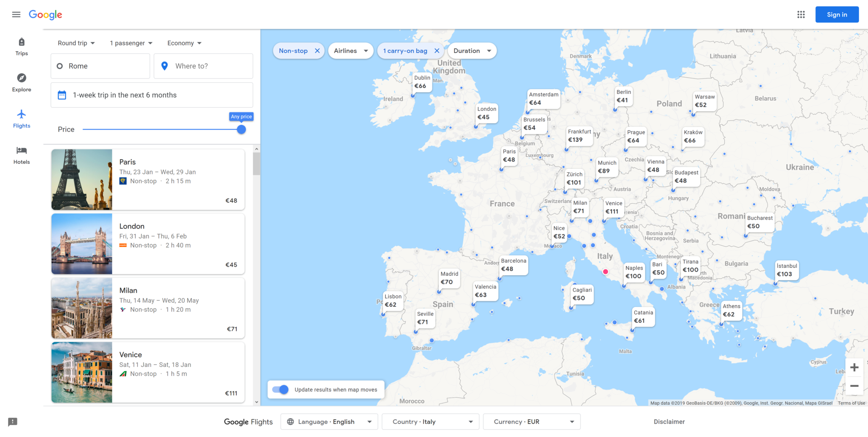Open the hamburger main menu
The width and height of the screenshot is (868, 437).
point(16,14)
